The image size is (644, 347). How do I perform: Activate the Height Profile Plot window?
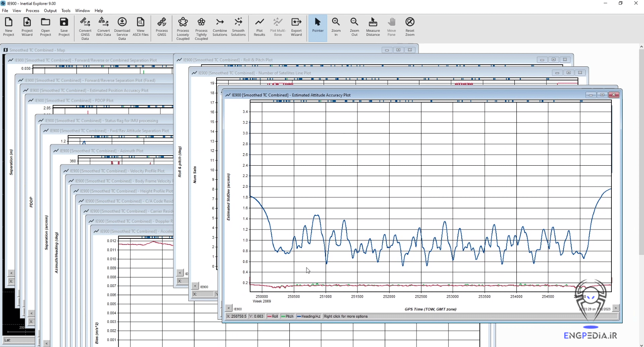(126, 191)
